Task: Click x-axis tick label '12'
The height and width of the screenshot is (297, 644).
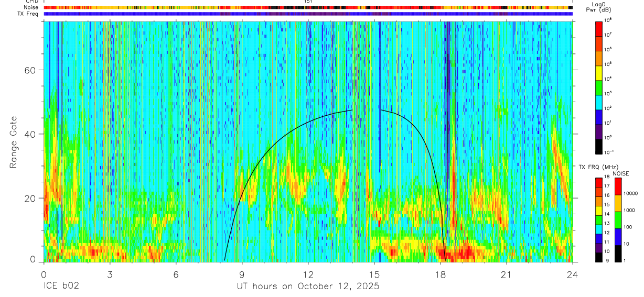Action: [x=308, y=274]
